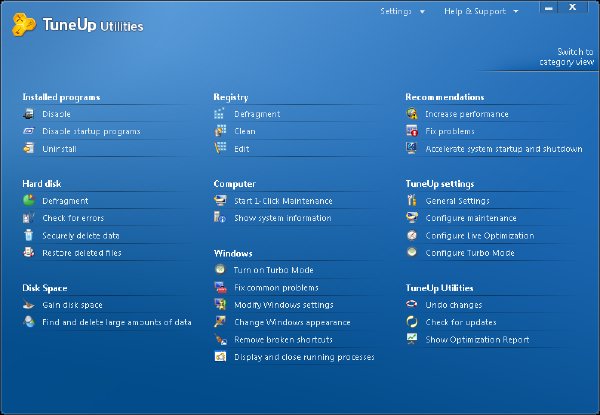Choose the Securely delete data link
The height and width of the screenshot is (415, 600).
click(81, 236)
